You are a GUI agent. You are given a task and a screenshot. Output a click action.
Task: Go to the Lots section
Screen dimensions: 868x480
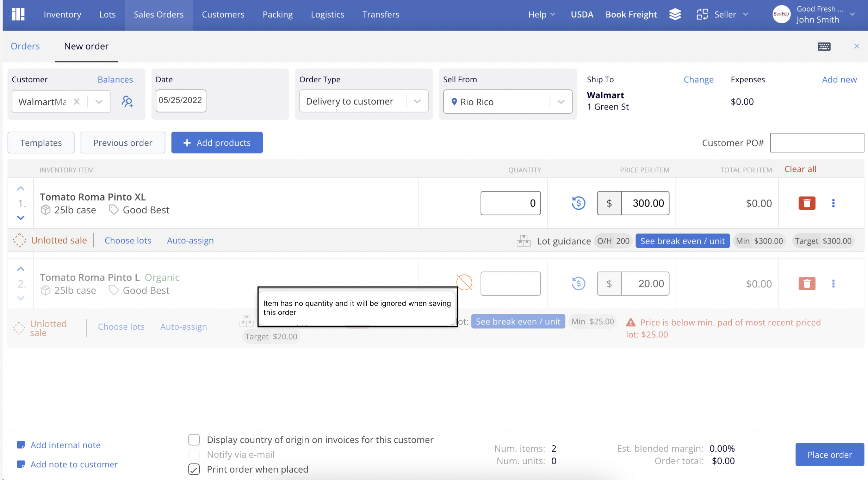107,14
